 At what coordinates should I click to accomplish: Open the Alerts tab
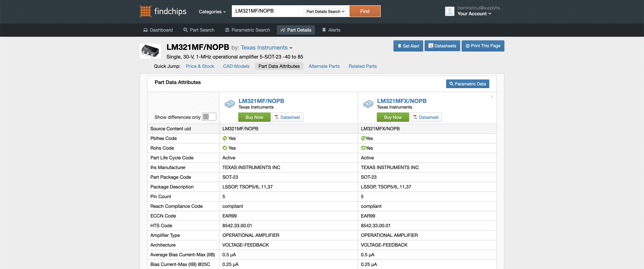[331, 30]
